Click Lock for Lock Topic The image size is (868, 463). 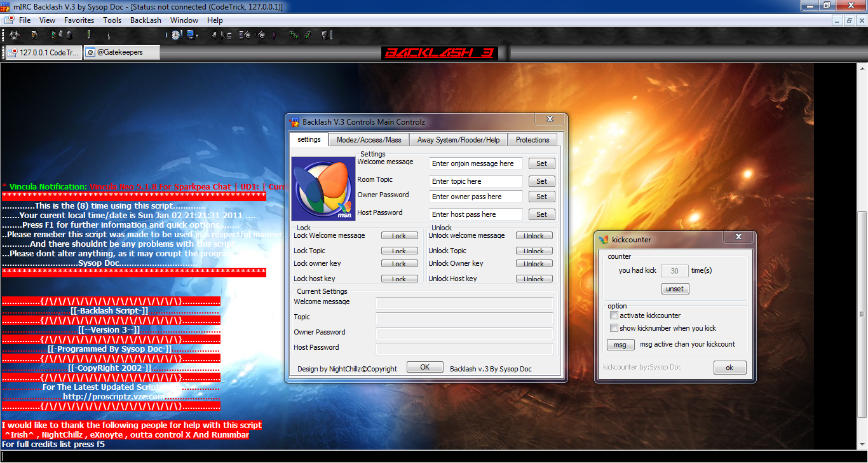[x=399, y=251]
